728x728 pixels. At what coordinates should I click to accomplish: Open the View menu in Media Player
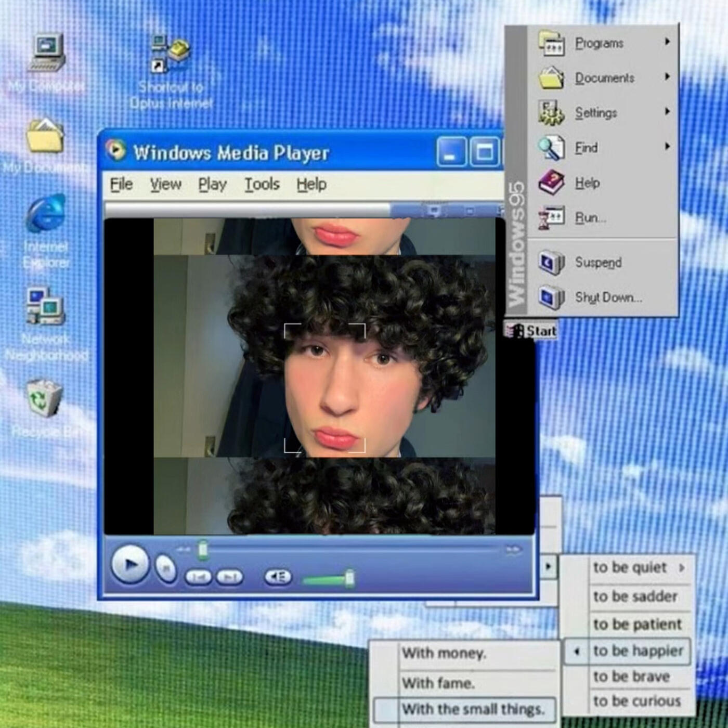(x=166, y=185)
